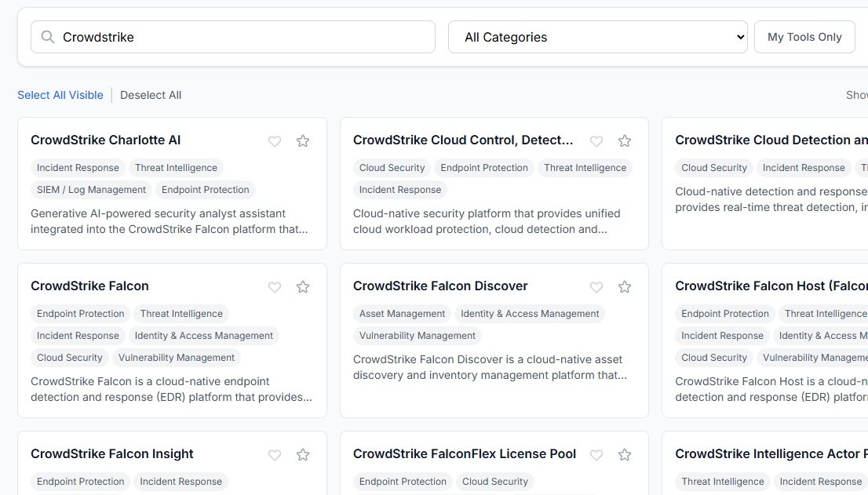Click Select All Visible link
The width and height of the screenshot is (868, 495).
60,95
